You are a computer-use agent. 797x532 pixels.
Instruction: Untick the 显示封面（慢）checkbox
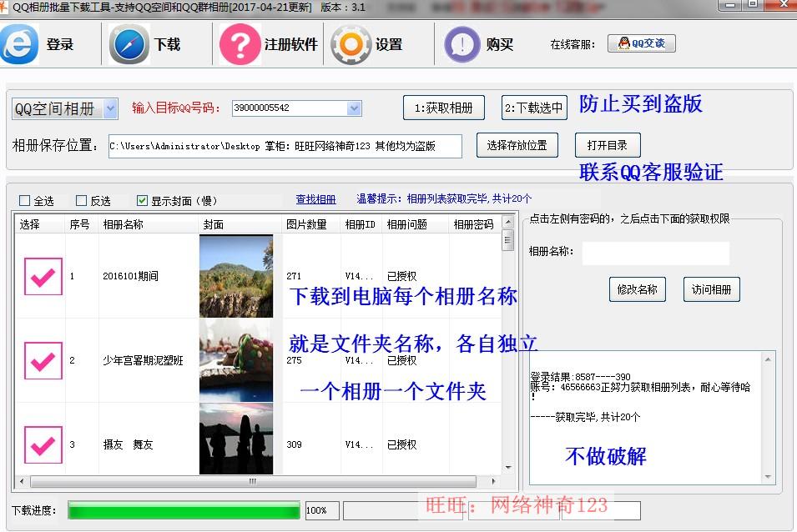click(143, 200)
